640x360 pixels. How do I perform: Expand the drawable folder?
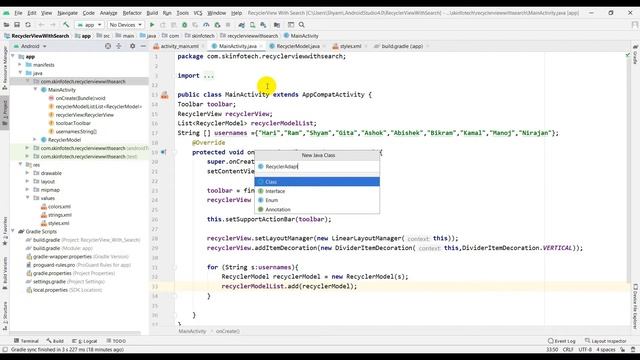coord(27,173)
